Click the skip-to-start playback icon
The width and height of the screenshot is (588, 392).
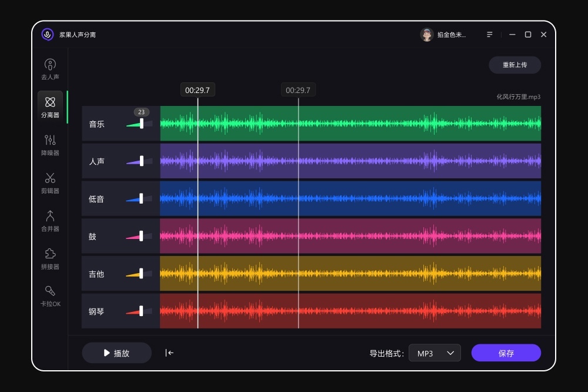tap(169, 353)
